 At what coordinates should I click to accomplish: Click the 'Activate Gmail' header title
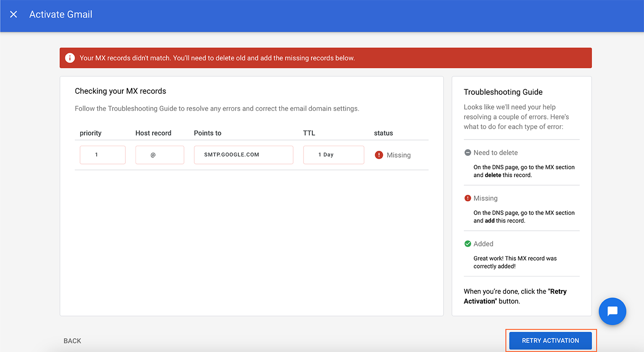[61, 14]
